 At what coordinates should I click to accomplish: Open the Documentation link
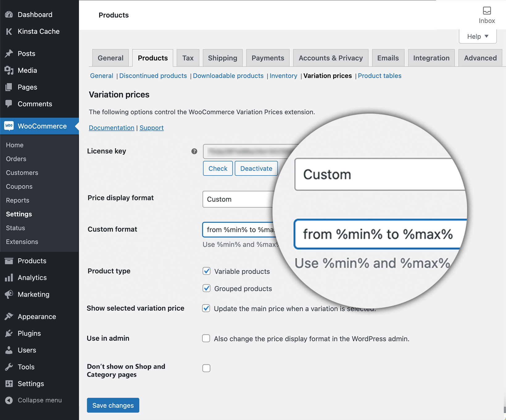pyautogui.click(x=112, y=128)
